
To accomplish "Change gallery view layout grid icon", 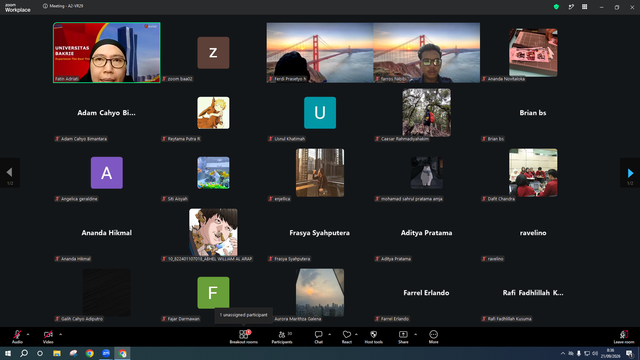I will pos(584,7).
